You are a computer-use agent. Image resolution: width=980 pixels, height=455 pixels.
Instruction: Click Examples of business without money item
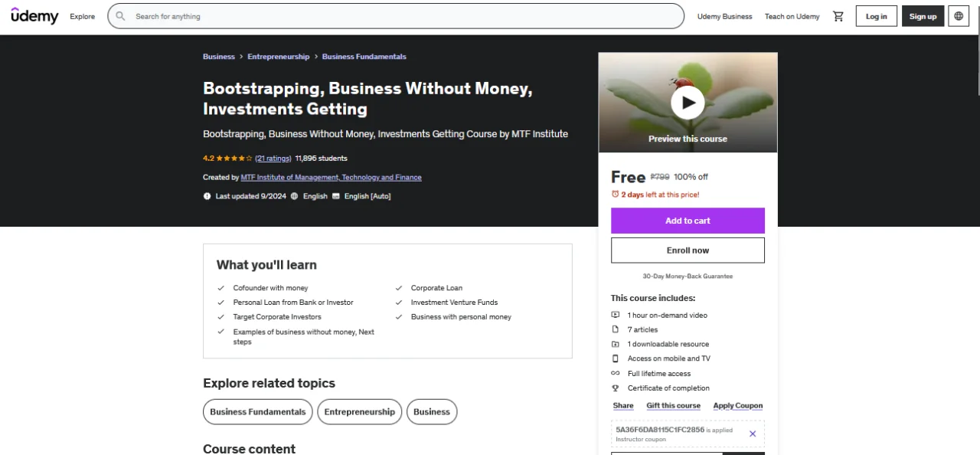pyautogui.click(x=304, y=337)
